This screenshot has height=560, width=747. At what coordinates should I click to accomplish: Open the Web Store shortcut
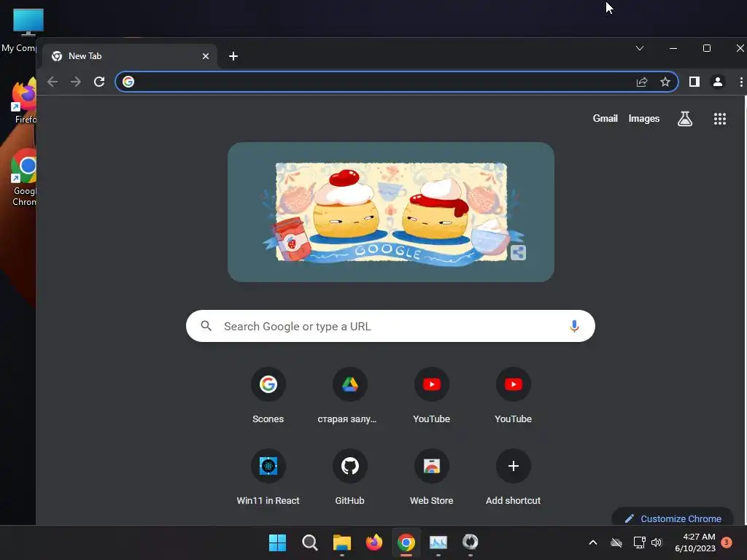coord(432,477)
